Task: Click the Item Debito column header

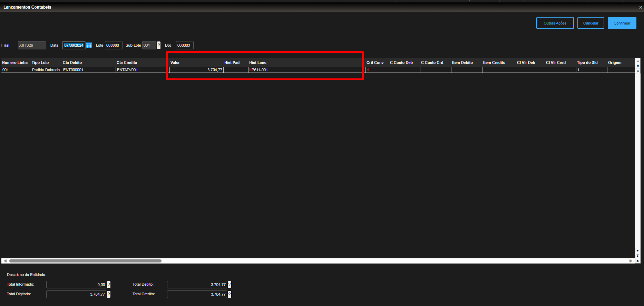Action: click(462, 63)
